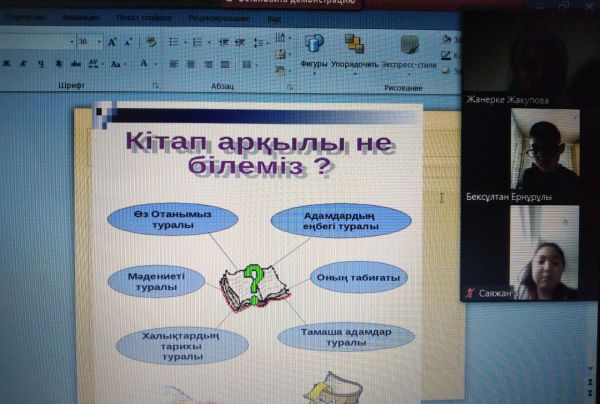Open the font size dropdown
Screen dimensions: 600x404
point(98,42)
